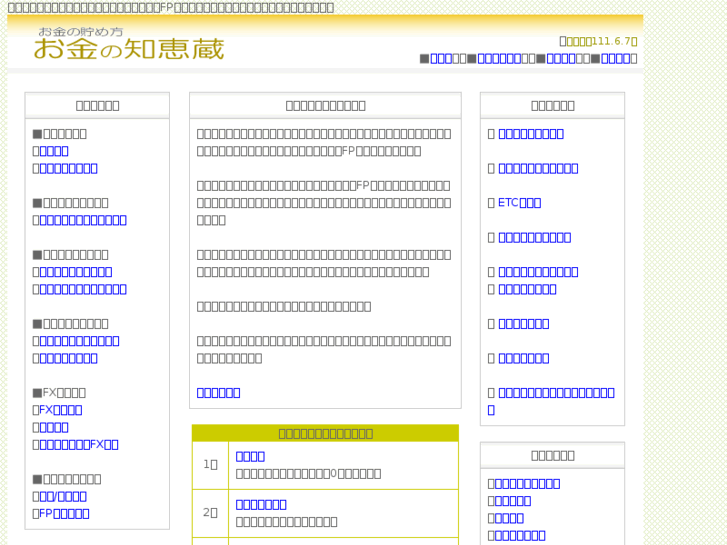Click the お金の知恵蔵 site logo
Image resolution: width=727 pixels, height=545 pixels.
(128, 44)
